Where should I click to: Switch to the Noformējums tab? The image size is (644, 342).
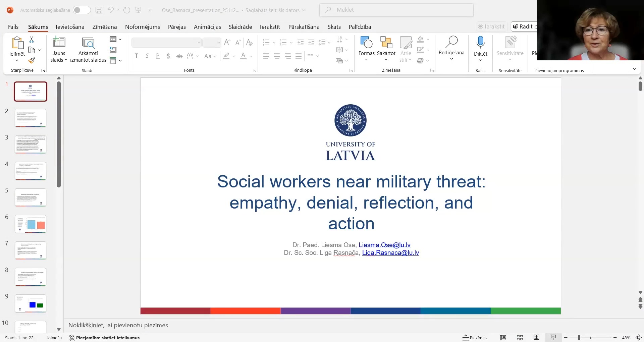tap(143, 27)
